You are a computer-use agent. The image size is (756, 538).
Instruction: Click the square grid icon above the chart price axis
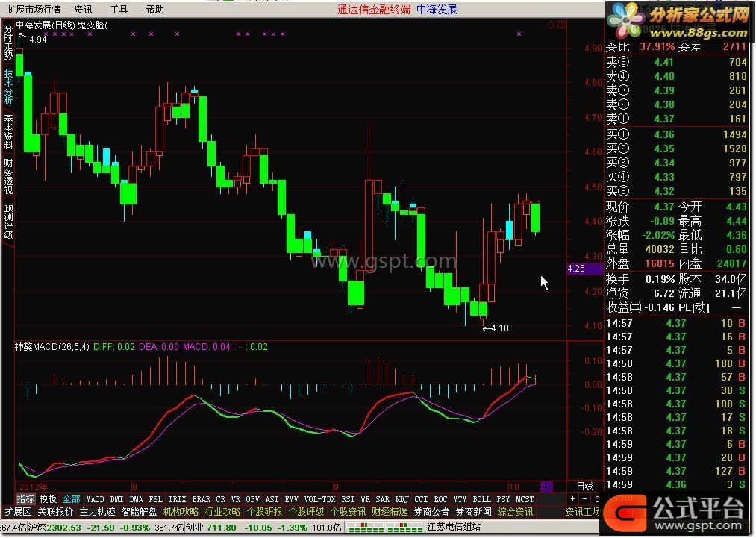pyautogui.click(x=560, y=25)
